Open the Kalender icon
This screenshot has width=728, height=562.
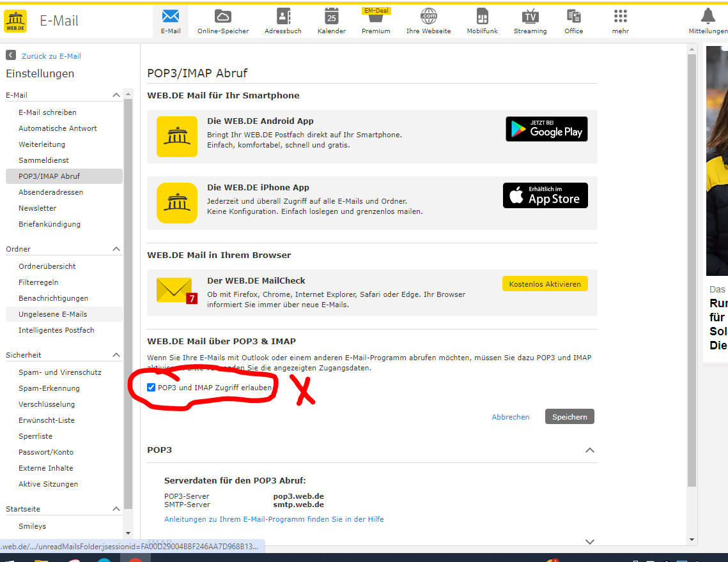coord(331,17)
